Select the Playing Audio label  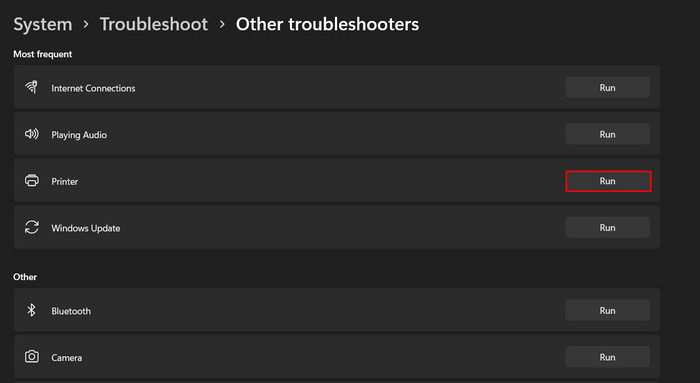point(79,135)
